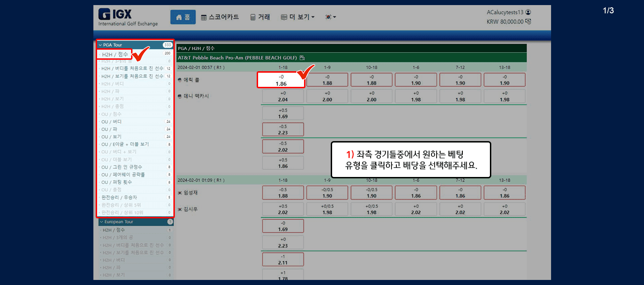Screen dimensions: 644x285
Task: Open the 거래 trades page
Action: (260, 17)
